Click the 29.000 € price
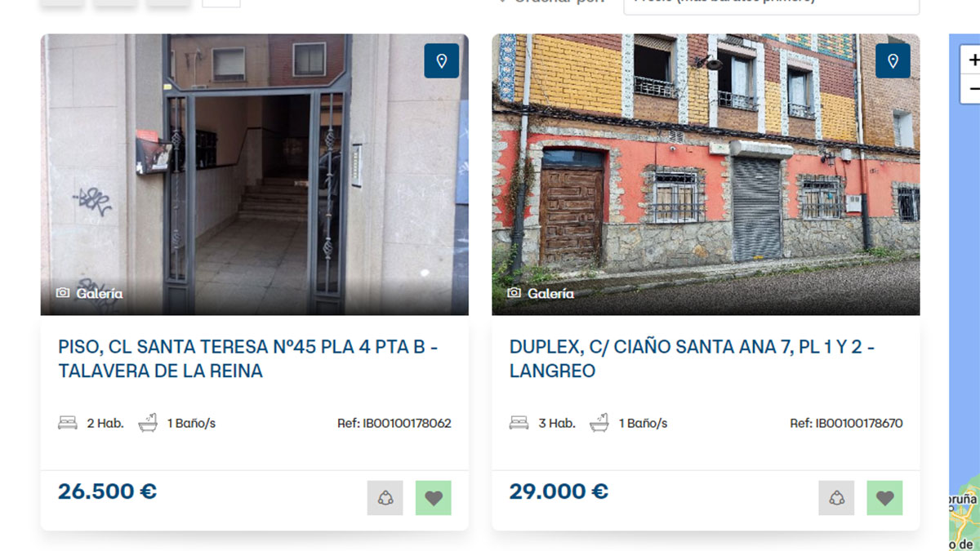The width and height of the screenshot is (980, 551). 559,491
